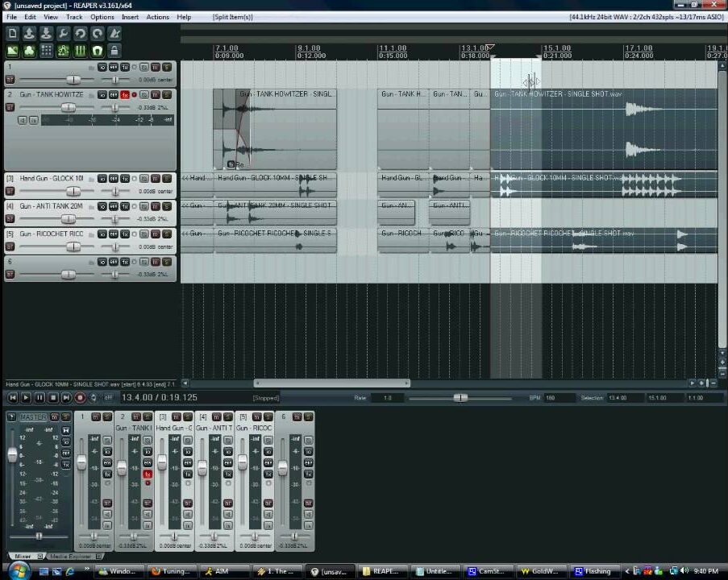728x580 pixels.
Task: Mute track 1 in track panel
Action: (156, 68)
